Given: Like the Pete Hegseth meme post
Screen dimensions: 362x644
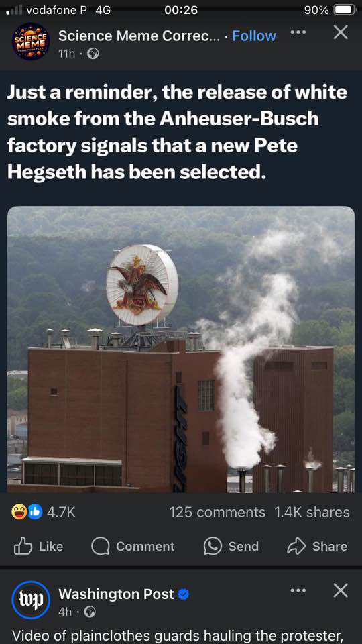Looking at the screenshot, I should click(x=39, y=546).
